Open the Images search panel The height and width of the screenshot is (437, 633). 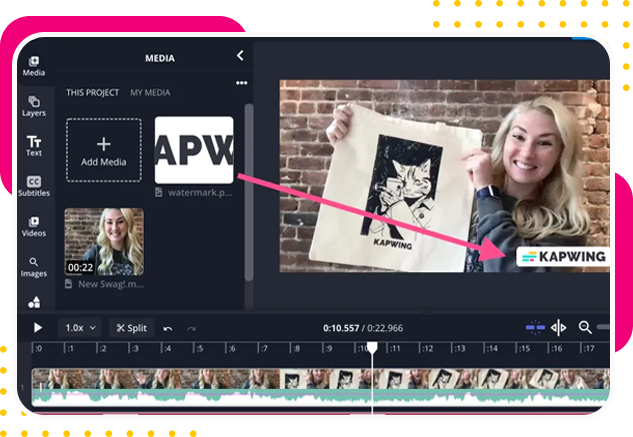point(34,267)
